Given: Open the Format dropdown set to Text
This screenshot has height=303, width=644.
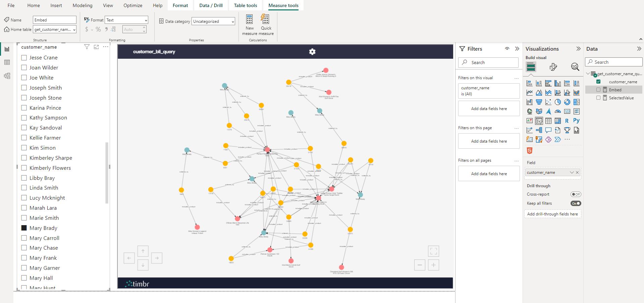Looking at the screenshot, I should (126, 20).
